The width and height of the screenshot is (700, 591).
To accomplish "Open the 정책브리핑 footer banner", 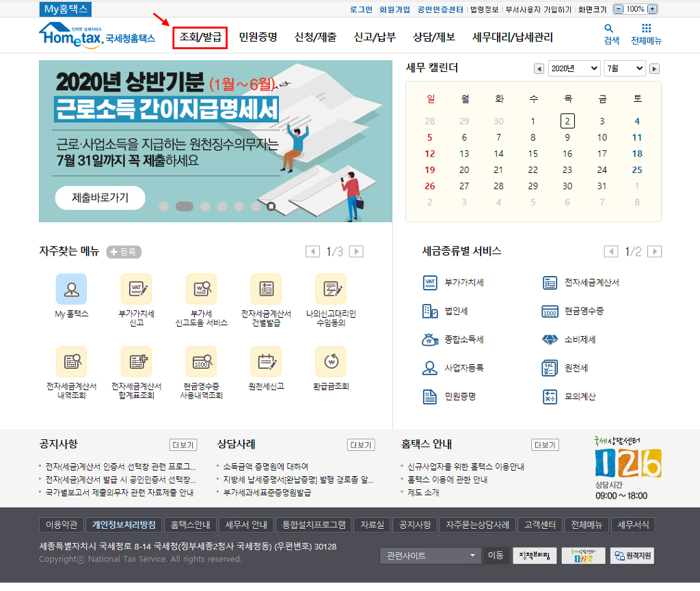I will (x=535, y=555).
